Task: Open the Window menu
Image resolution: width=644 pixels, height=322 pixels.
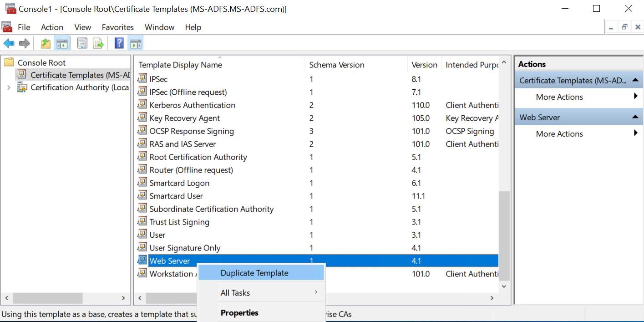Action: 159,27
